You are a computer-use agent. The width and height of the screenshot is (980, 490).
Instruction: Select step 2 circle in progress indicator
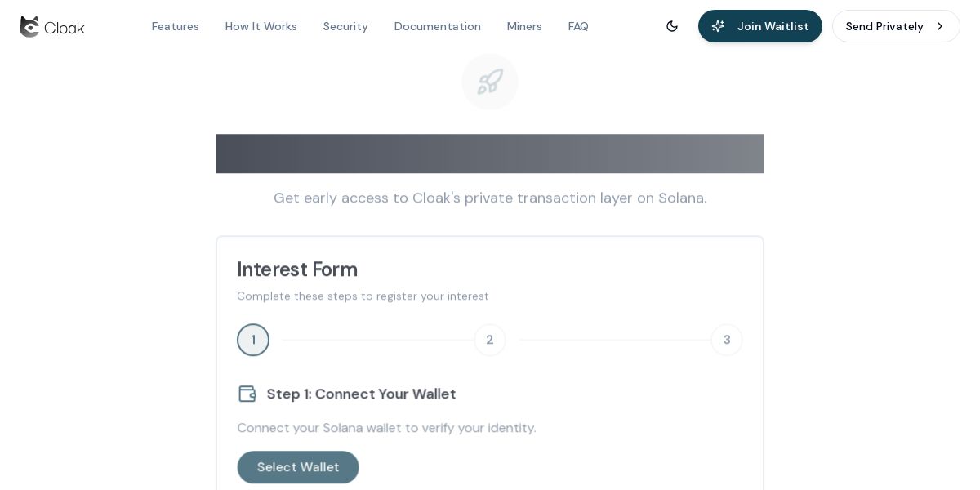490,340
